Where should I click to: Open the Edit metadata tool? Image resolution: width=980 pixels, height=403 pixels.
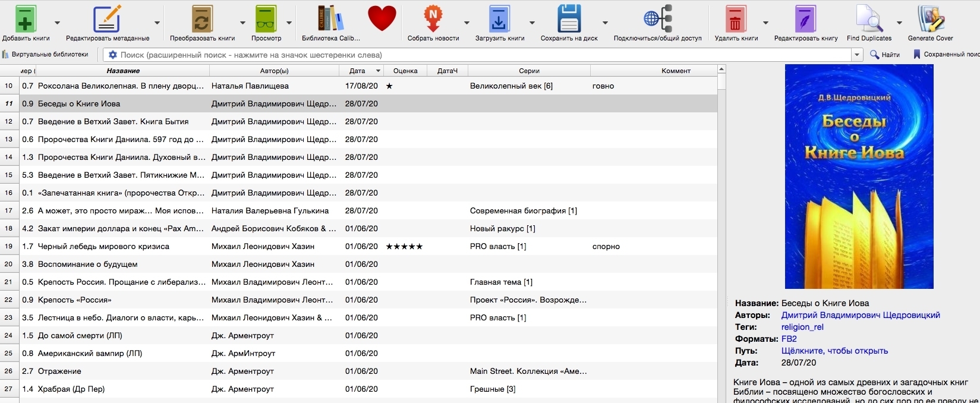coord(107,20)
